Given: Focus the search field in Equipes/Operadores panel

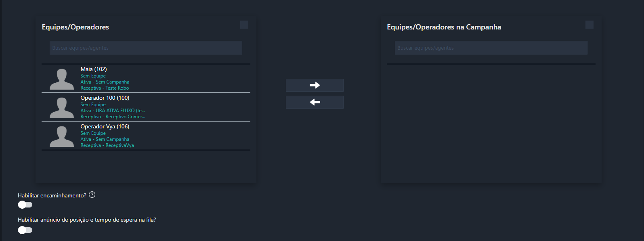Looking at the screenshot, I should pos(146,48).
